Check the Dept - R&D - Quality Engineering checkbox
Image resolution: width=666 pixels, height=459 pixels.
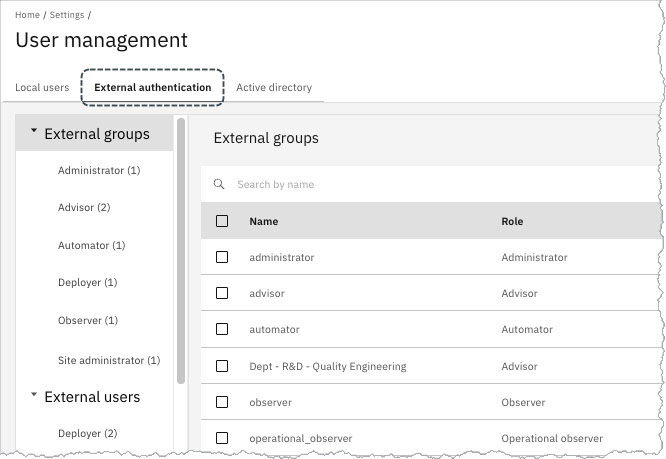pyautogui.click(x=222, y=366)
